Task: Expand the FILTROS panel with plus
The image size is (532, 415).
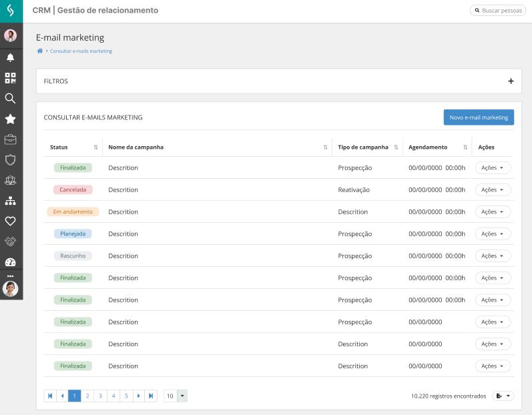Action: (x=511, y=81)
